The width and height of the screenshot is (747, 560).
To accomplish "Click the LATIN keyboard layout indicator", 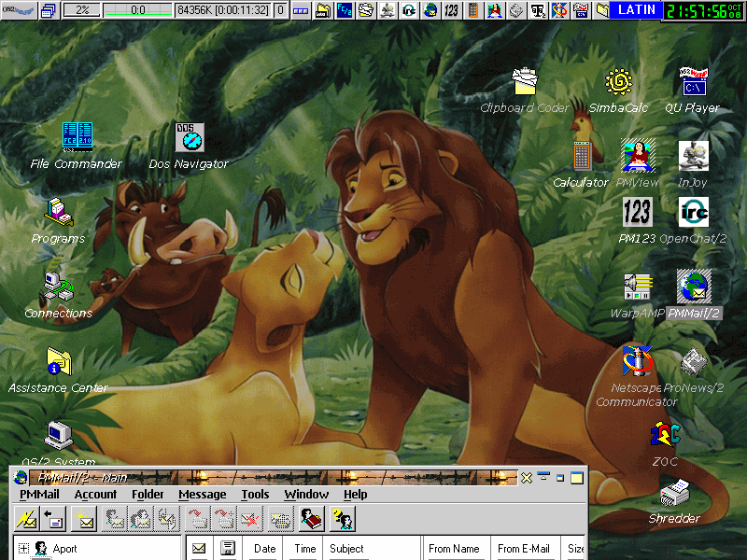I will pyautogui.click(x=637, y=10).
